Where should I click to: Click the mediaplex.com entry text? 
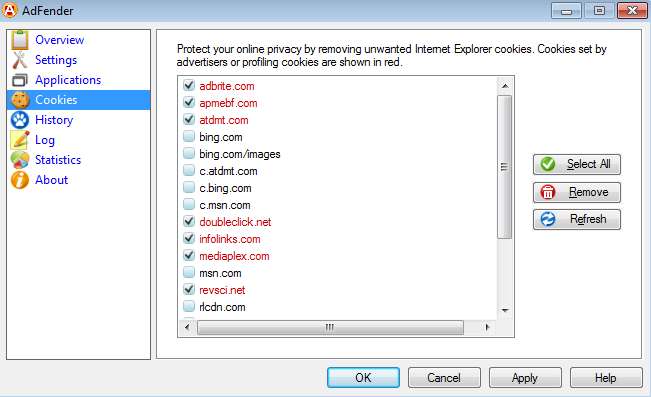(x=234, y=256)
